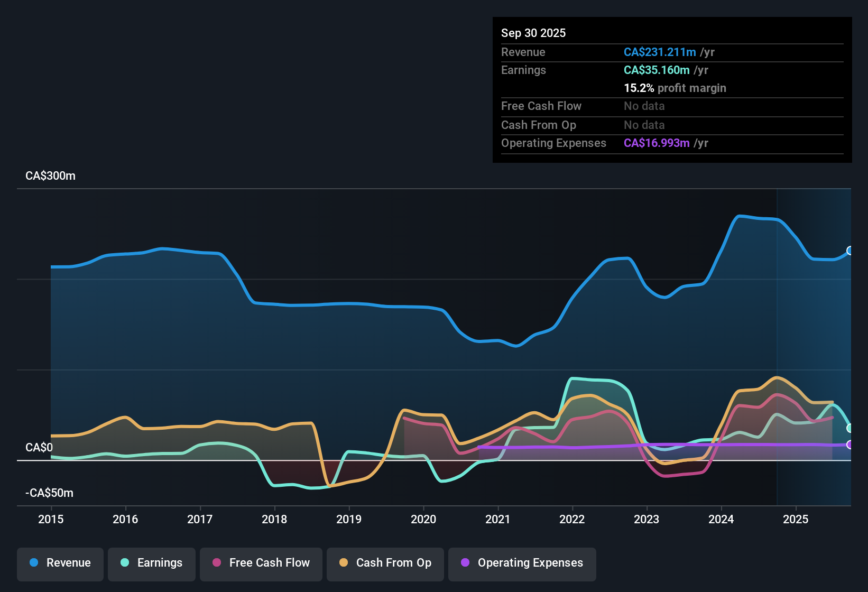Select the teal Earnings color dot
The height and width of the screenshot is (592, 868).
(x=124, y=563)
